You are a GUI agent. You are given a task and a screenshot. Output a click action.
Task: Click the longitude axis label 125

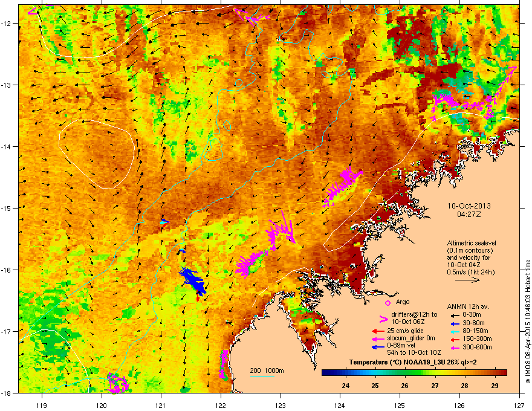(x=400, y=405)
